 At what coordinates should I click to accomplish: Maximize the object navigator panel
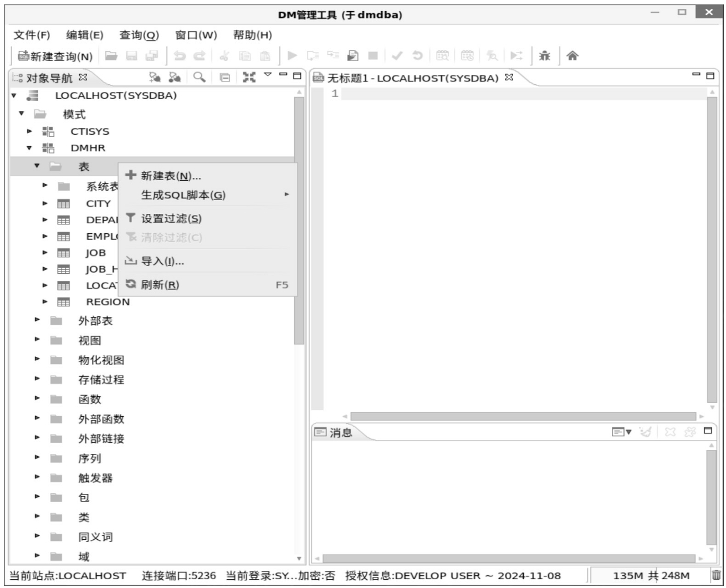click(x=297, y=75)
